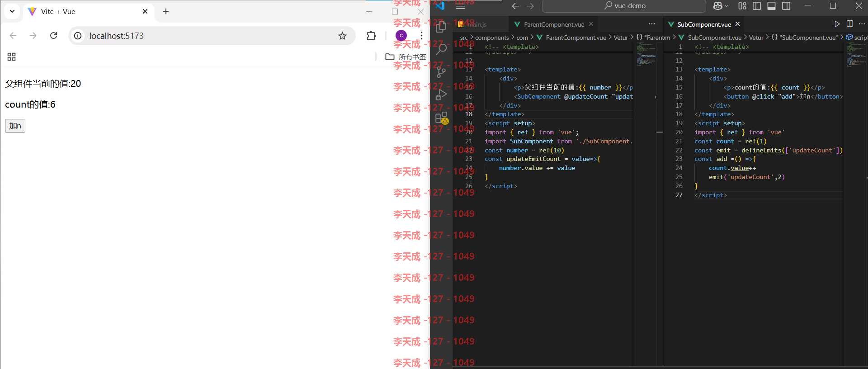Open the Apps grid in bookmarks bar

pyautogui.click(x=12, y=57)
